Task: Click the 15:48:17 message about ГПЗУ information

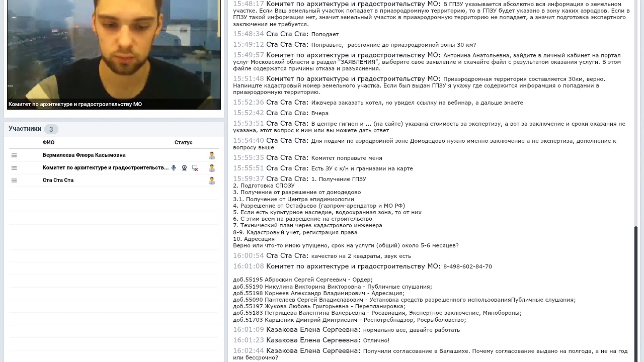Action: (431, 14)
